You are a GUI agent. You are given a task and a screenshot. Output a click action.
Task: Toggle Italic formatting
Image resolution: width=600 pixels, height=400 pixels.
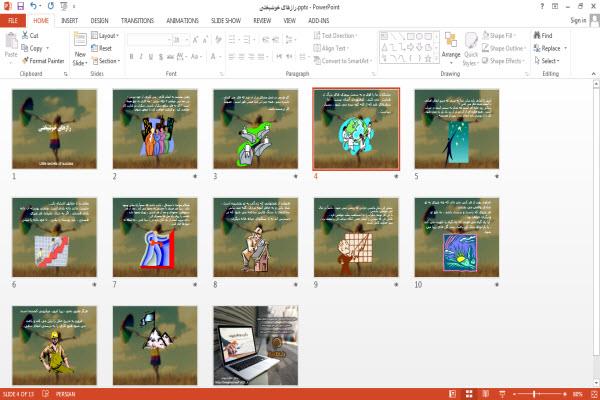click(x=141, y=57)
